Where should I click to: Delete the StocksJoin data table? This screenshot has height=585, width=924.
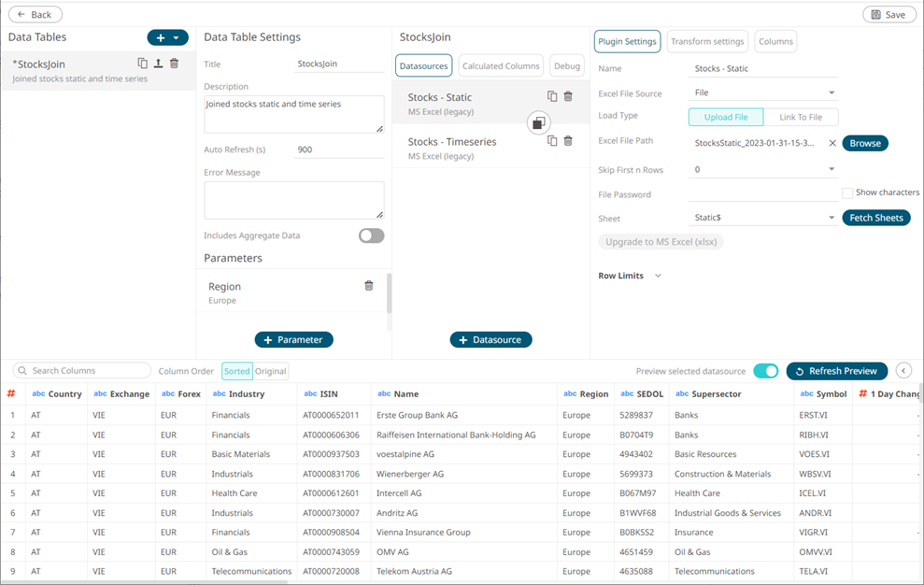(174, 64)
